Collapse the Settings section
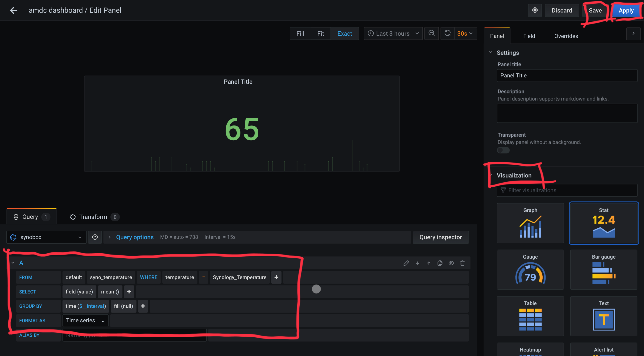Viewport: 644px width, 356px height. [x=491, y=52]
